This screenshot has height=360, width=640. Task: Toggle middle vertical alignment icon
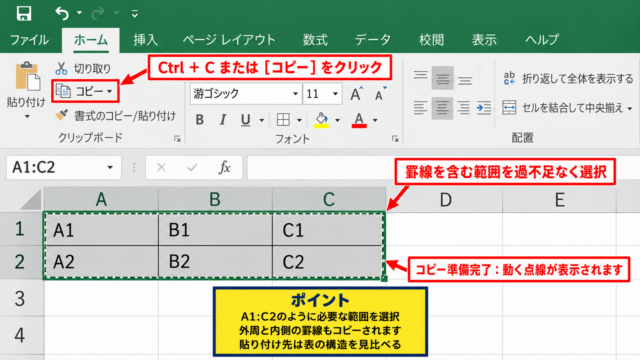click(442, 78)
